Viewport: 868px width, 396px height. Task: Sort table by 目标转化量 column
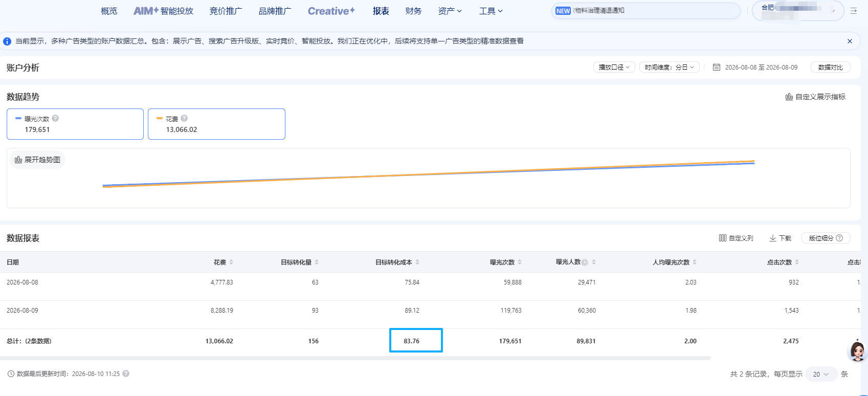317,262
